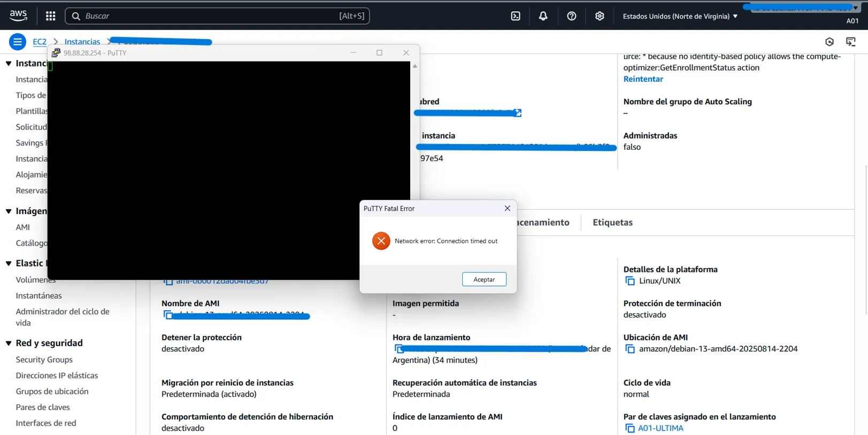Click the Reintentar link
The width and height of the screenshot is (868, 435).
(643, 79)
